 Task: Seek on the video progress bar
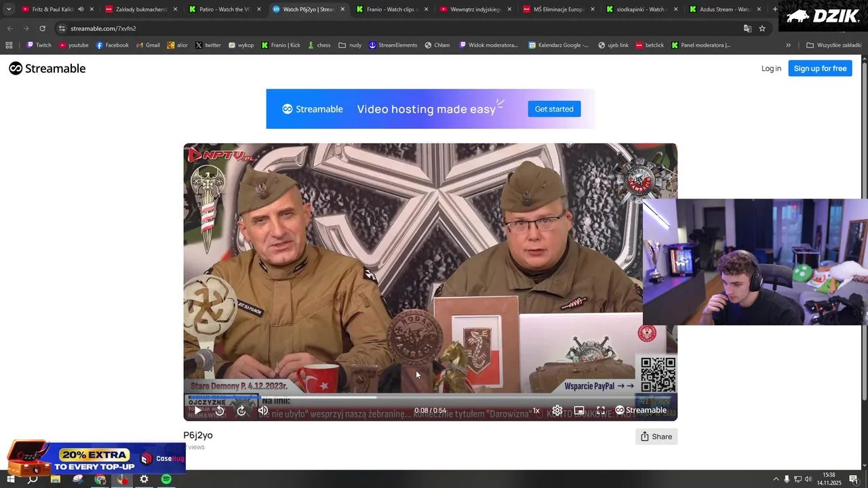(x=430, y=397)
